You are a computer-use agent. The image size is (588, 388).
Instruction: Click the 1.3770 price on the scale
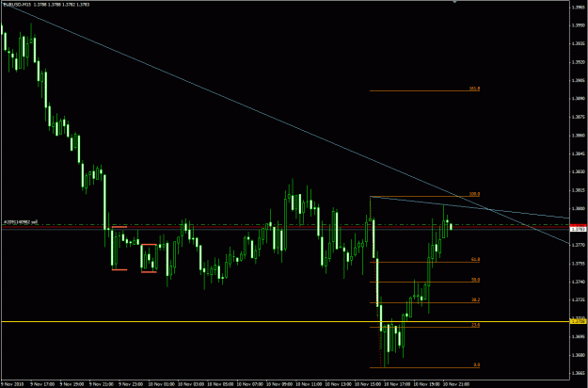pyautogui.click(x=579, y=245)
